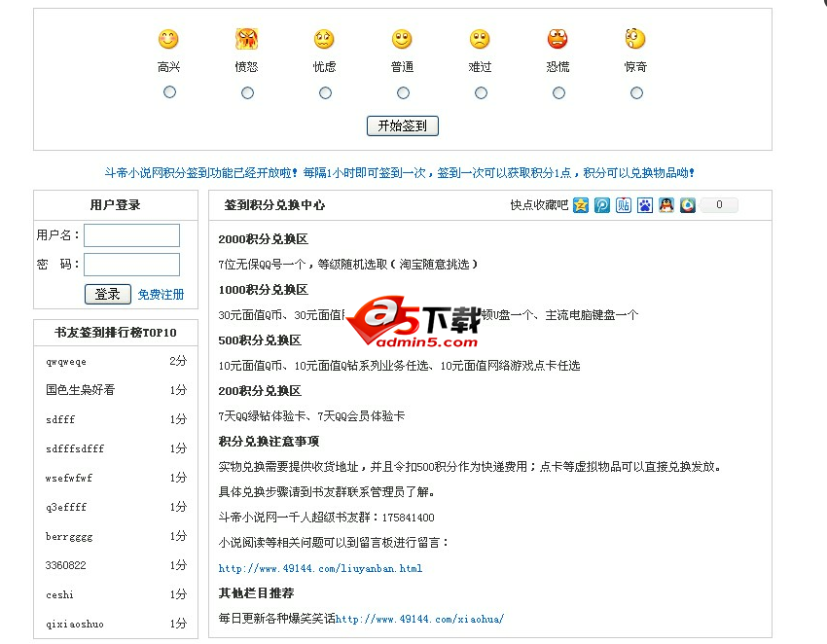Image resolution: width=827 pixels, height=644 pixels.
Task: Open the xiaohua jokes page link
Action: pos(419,619)
